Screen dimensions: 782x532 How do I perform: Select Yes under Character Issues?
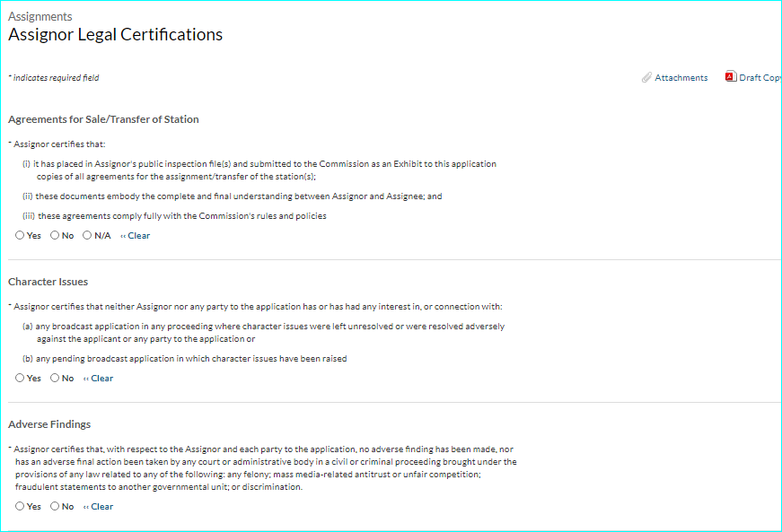coord(20,379)
